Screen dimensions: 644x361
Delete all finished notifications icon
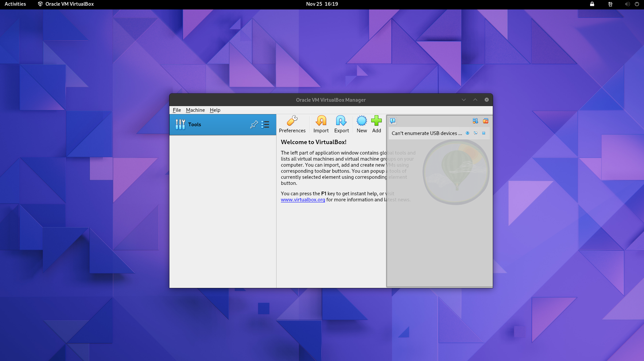(x=485, y=121)
